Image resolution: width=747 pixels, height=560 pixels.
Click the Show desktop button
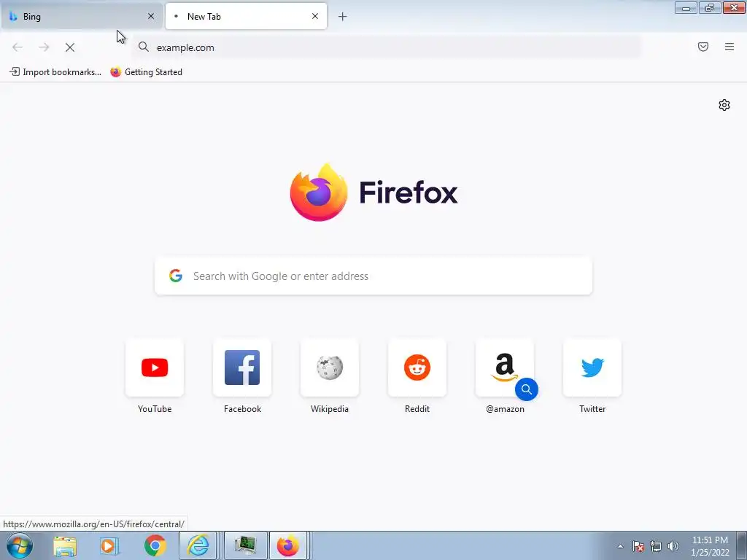742,545
